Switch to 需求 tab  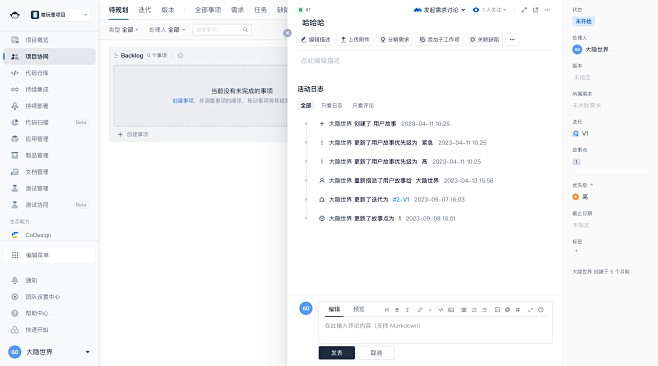[238, 10]
